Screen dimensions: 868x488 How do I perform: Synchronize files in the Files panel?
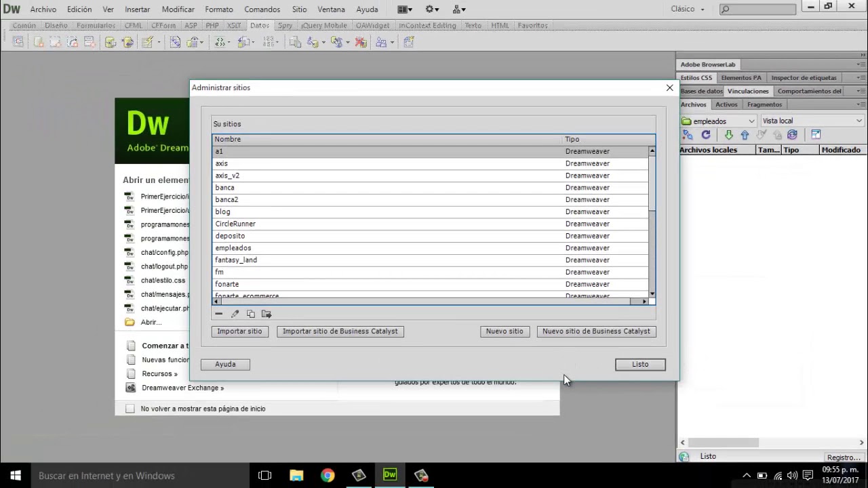[x=792, y=135]
